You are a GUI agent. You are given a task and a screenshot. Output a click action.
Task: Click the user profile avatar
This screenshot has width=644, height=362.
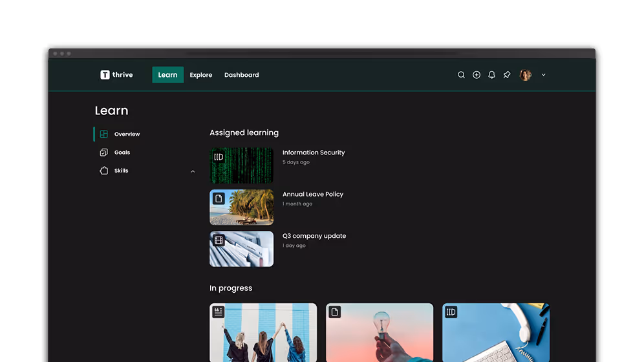[525, 75]
